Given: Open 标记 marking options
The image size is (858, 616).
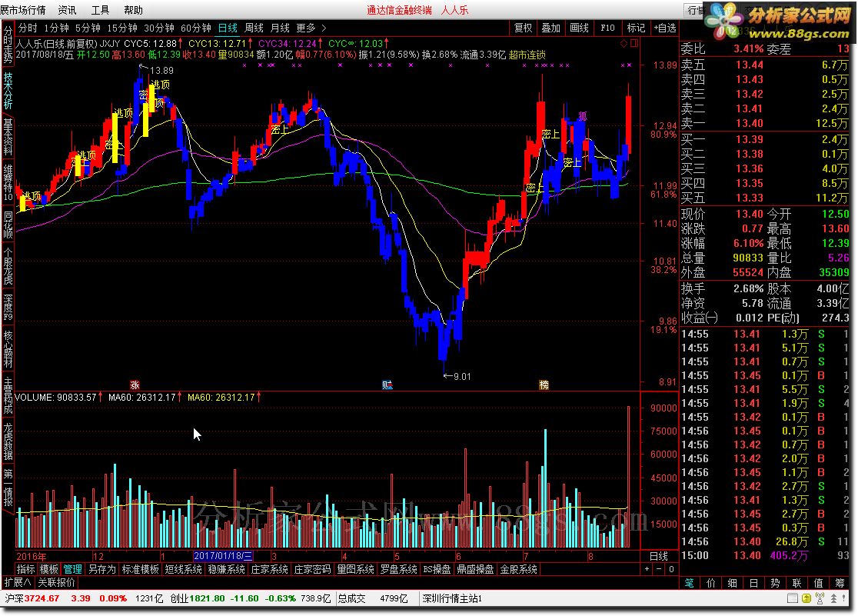Looking at the screenshot, I should tap(635, 28).
